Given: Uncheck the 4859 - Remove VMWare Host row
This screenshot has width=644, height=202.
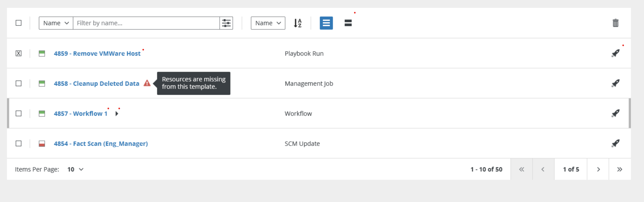Looking at the screenshot, I should click(x=19, y=53).
